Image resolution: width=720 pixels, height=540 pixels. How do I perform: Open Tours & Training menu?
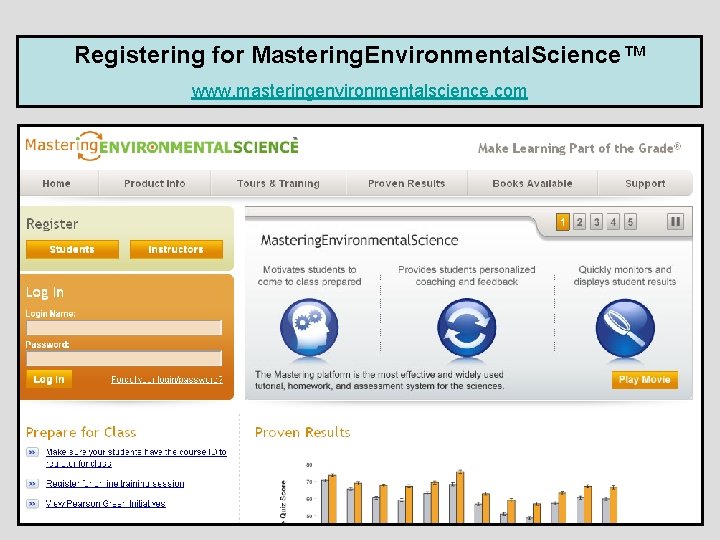point(278,183)
